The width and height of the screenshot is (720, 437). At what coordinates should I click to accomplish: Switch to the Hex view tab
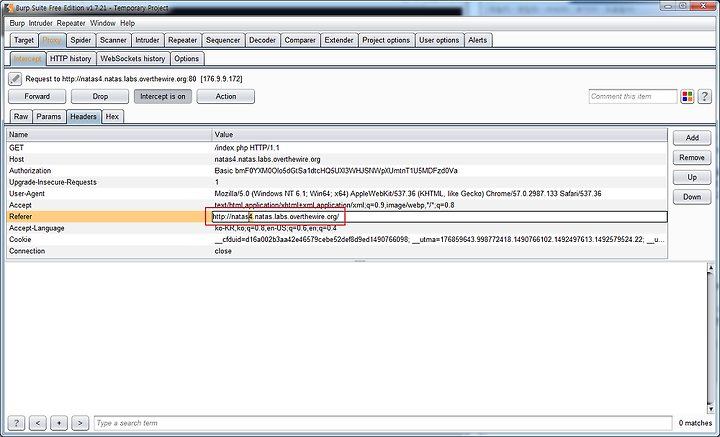(112, 117)
